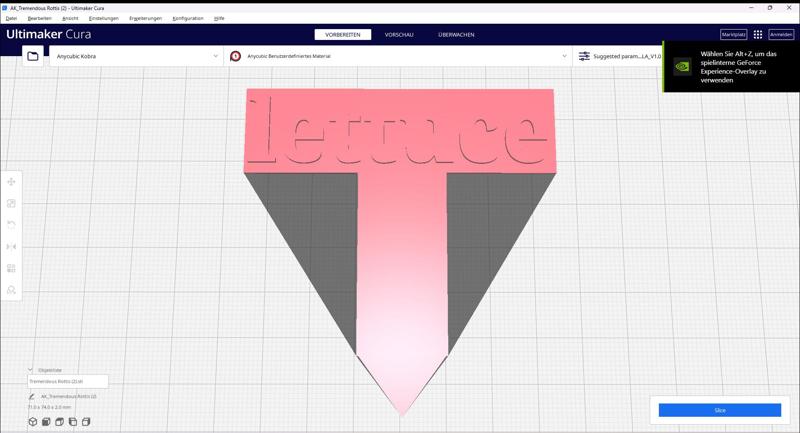
Task: Select the Scale tool in left toolbar
Action: 11,203
